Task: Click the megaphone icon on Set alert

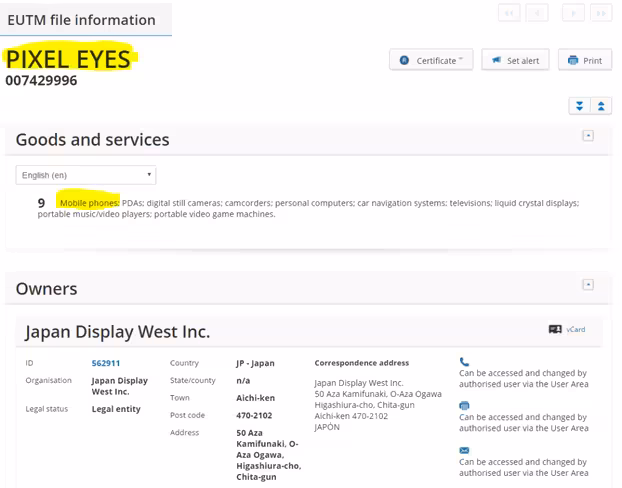Action: 496,60
